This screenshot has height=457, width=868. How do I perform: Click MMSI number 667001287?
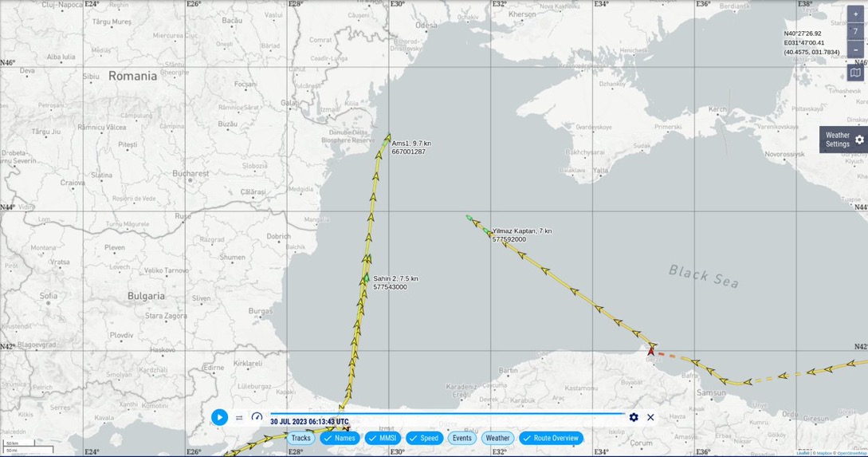tap(409, 152)
